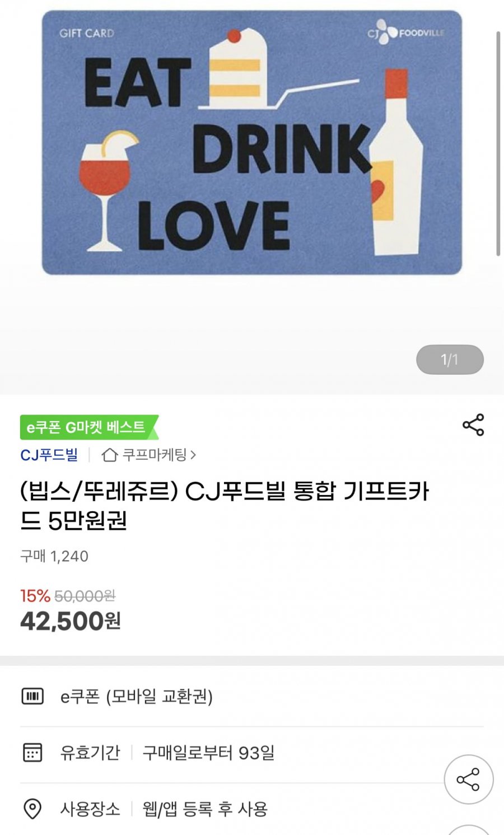Tap the barcode e쿠폰 icon
The height and width of the screenshot is (835, 504).
pyautogui.click(x=32, y=696)
